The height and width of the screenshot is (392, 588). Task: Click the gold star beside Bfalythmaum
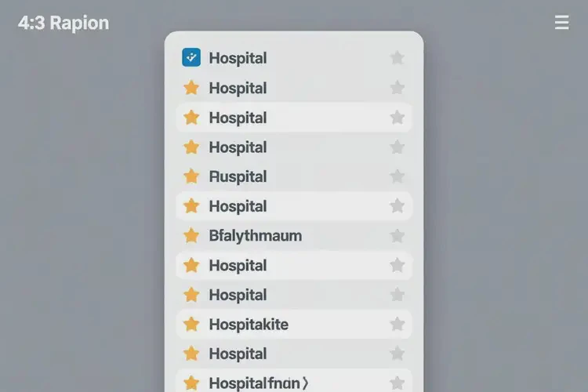191,235
